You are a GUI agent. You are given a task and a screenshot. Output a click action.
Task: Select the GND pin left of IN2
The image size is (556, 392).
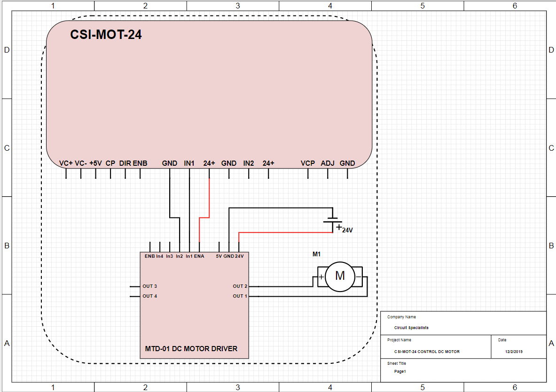point(229,163)
